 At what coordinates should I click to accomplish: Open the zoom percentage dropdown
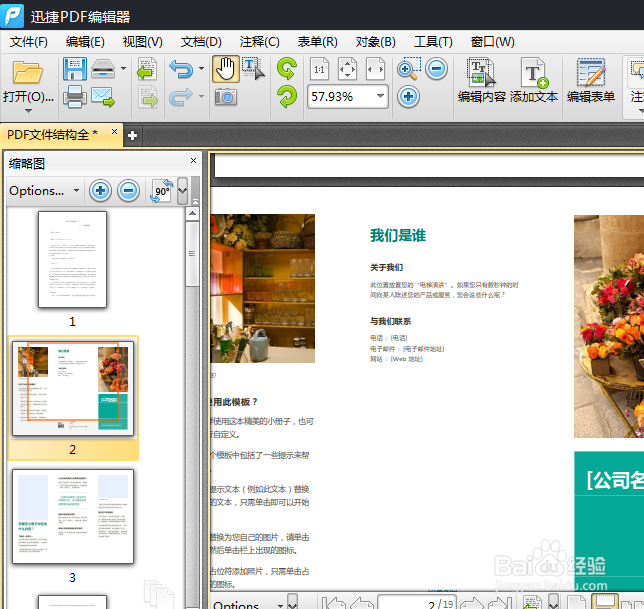pyautogui.click(x=380, y=97)
